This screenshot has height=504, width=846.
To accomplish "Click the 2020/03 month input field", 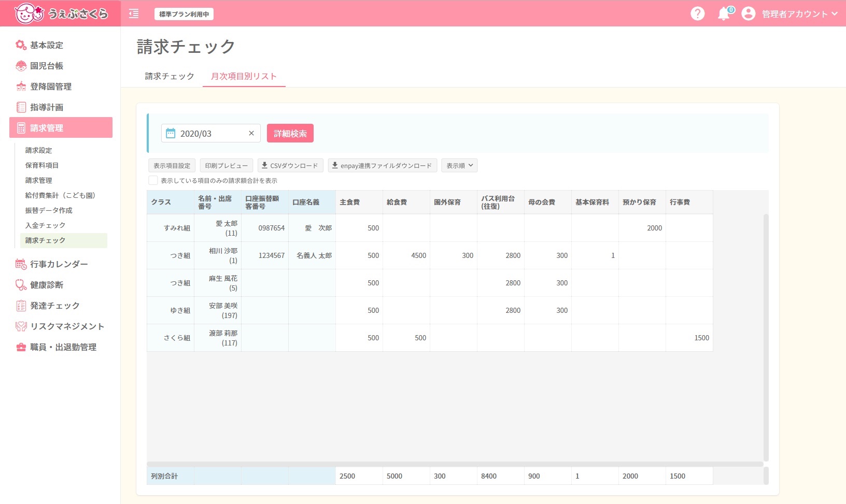I will [x=211, y=133].
